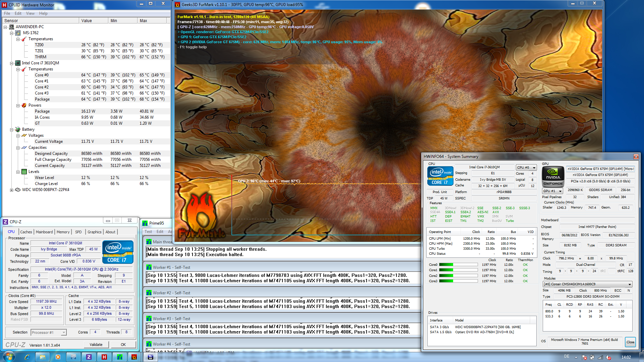Switch to the Memory tab in CPU-Z
Image resolution: width=644 pixels, height=362 pixels.
click(63, 232)
